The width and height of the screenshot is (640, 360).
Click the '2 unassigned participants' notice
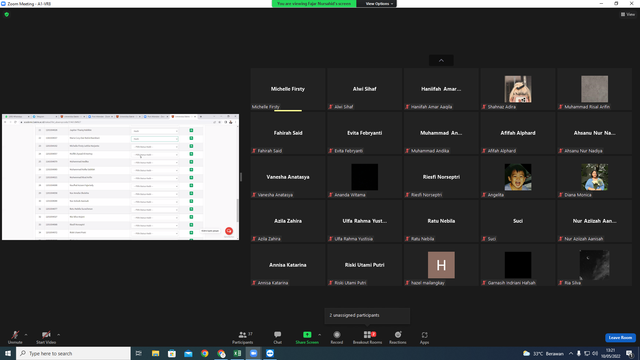(x=367, y=315)
